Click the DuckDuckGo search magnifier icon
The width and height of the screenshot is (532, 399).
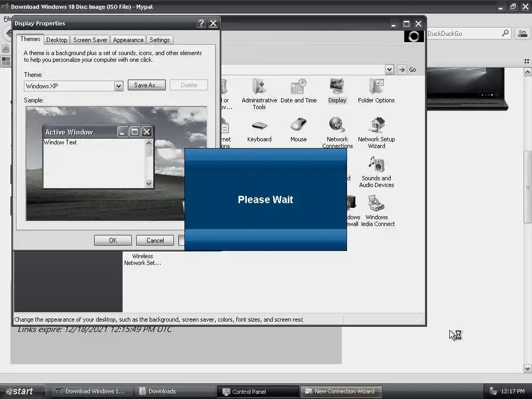505,33
